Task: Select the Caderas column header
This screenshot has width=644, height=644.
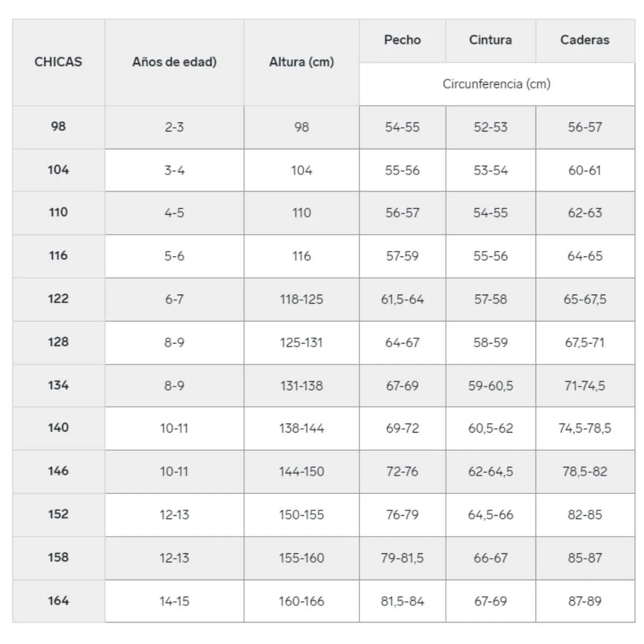Action: click(x=585, y=40)
